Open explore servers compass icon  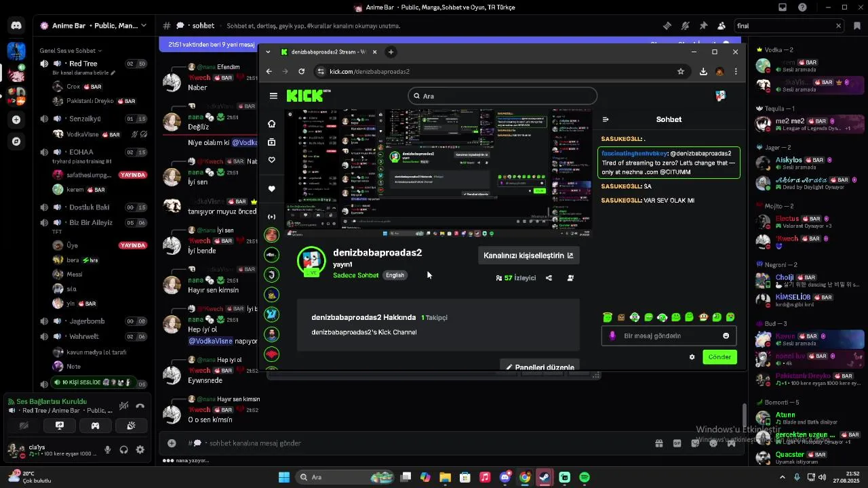pyautogui.click(x=16, y=142)
